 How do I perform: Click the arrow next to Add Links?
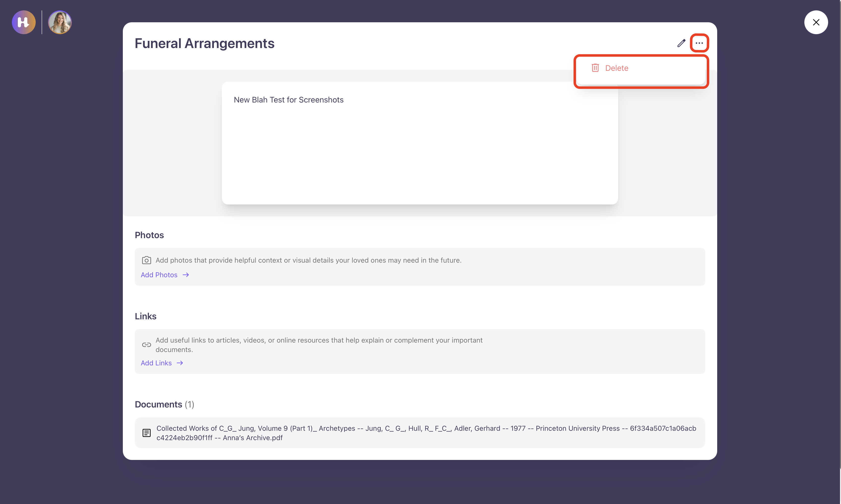click(180, 363)
